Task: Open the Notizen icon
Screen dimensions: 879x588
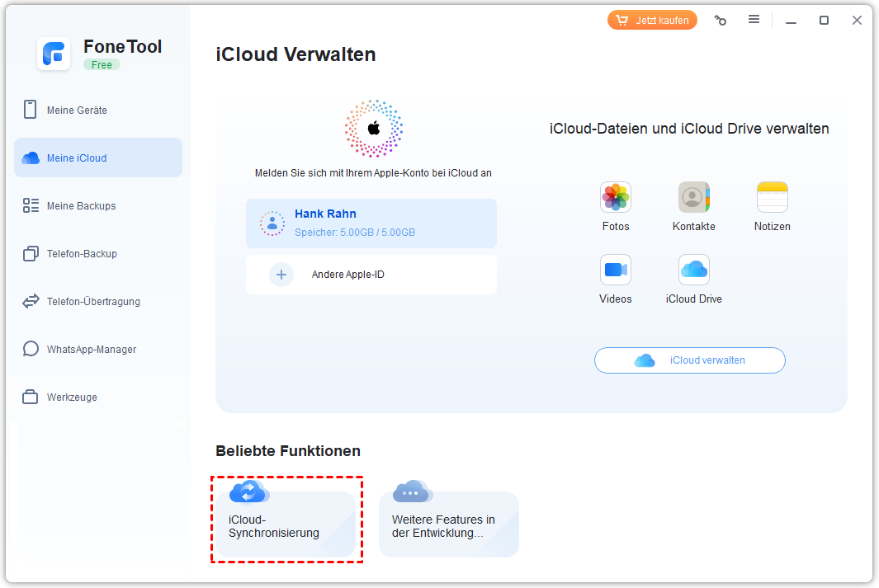Action: tap(772, 198)
